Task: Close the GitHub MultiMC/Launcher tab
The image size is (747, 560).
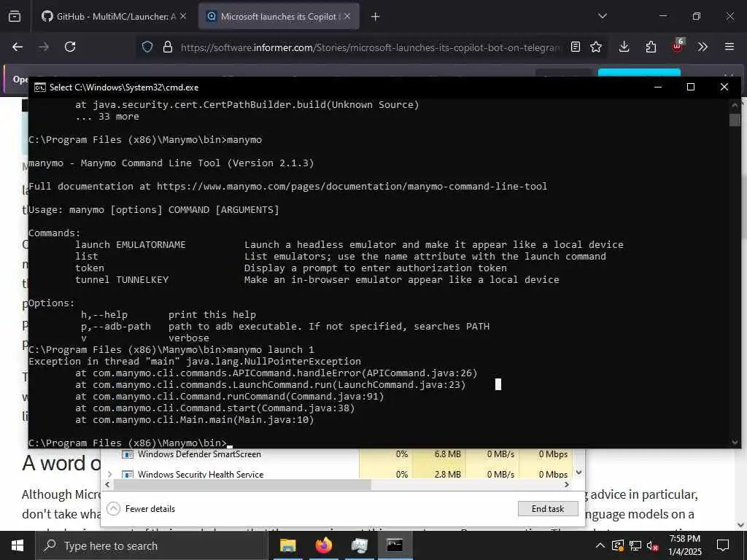Action: [183, 17]
